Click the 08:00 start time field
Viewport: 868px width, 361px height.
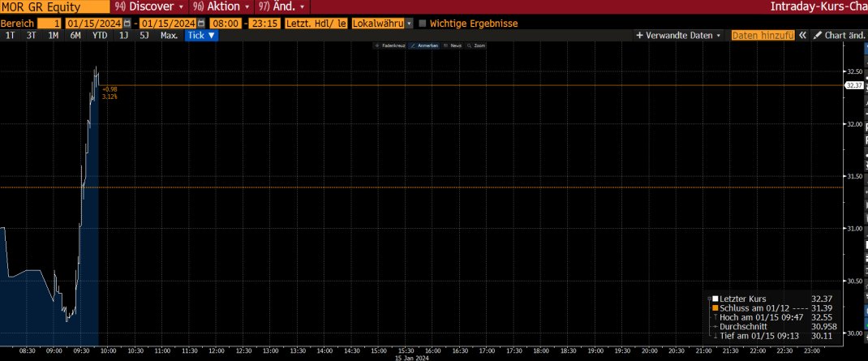click(x=226, y=24)
